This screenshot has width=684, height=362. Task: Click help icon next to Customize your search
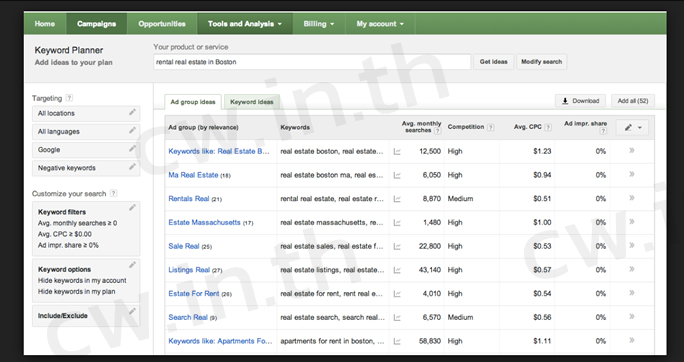pyautogui.click(x=113, y=193)
